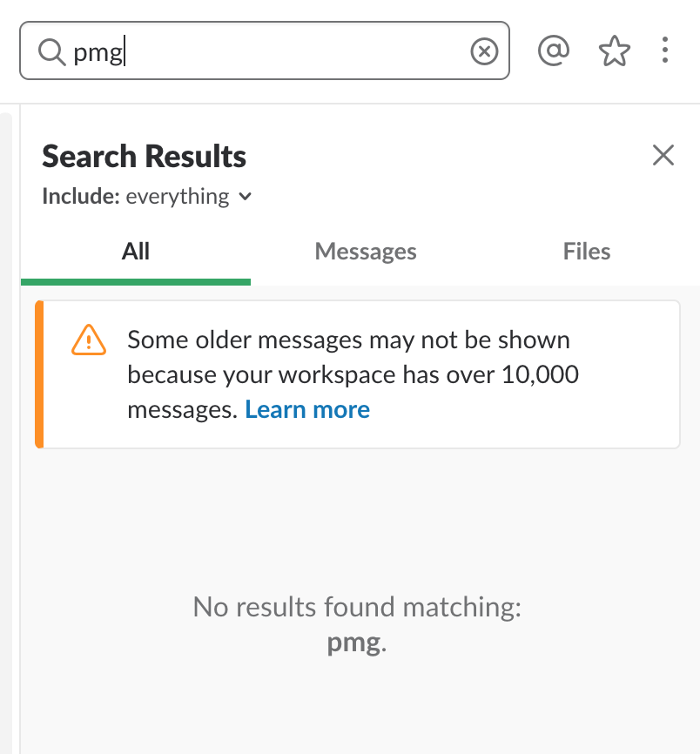
Task: Show starred items
Action: 615,52
